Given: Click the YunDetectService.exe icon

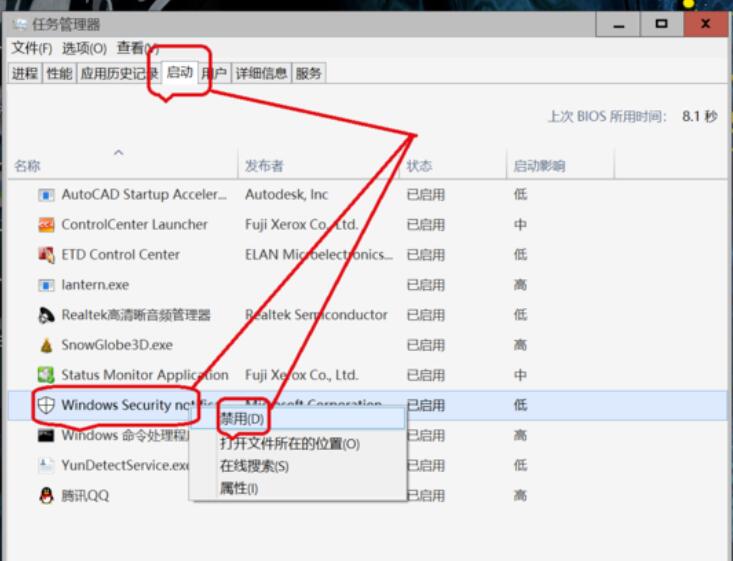Looking at the screenshot, I should (46, 465).
